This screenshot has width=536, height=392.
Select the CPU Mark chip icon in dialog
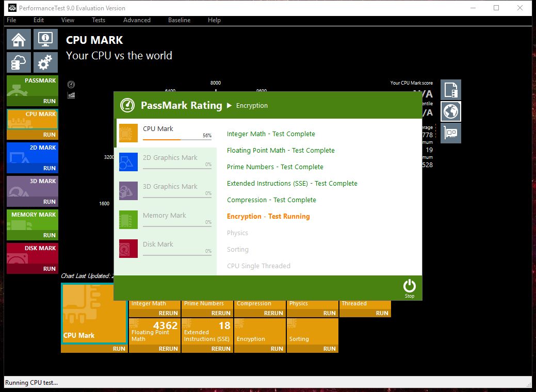pyautogui.click(x=128, y=133)
